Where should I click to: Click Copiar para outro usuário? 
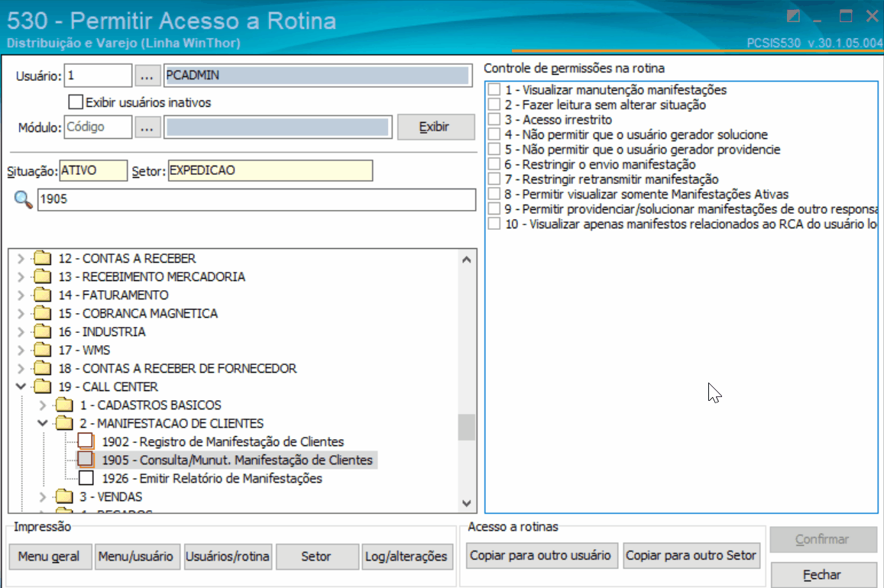click(x=541, y=555)
